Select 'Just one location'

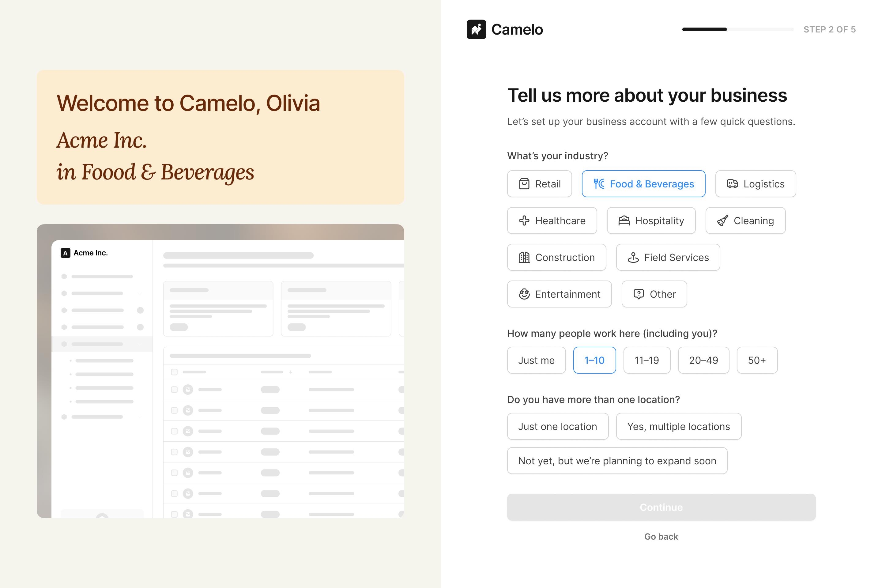[558, 426]
